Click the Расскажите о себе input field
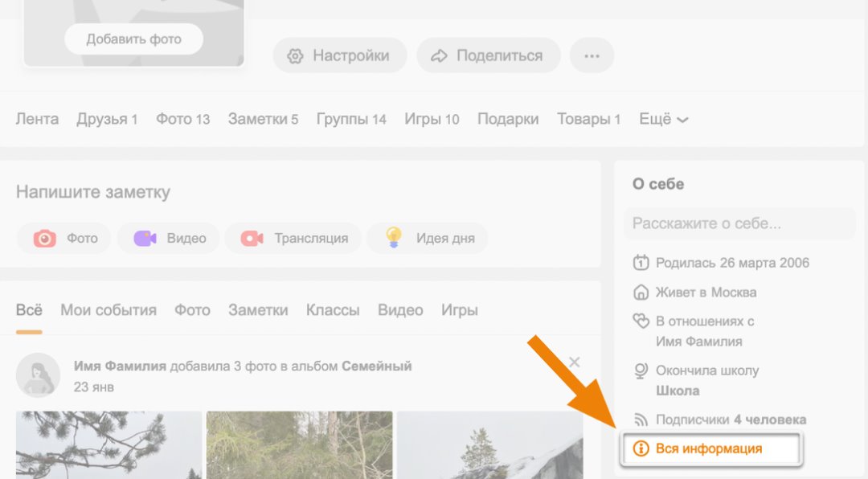 click(x=739, y=223)
